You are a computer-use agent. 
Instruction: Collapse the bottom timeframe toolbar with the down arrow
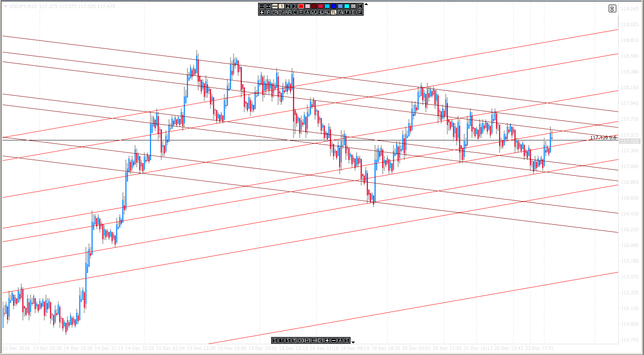(353, 342)
